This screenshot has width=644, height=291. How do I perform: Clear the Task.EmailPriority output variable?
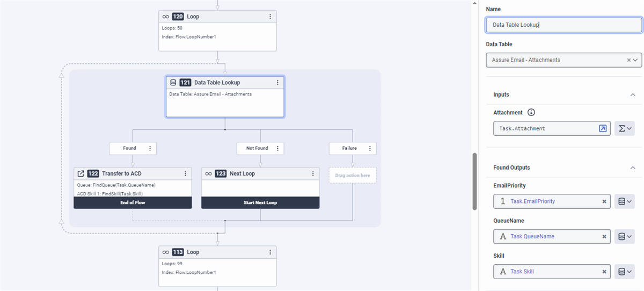tap(604, 201)
